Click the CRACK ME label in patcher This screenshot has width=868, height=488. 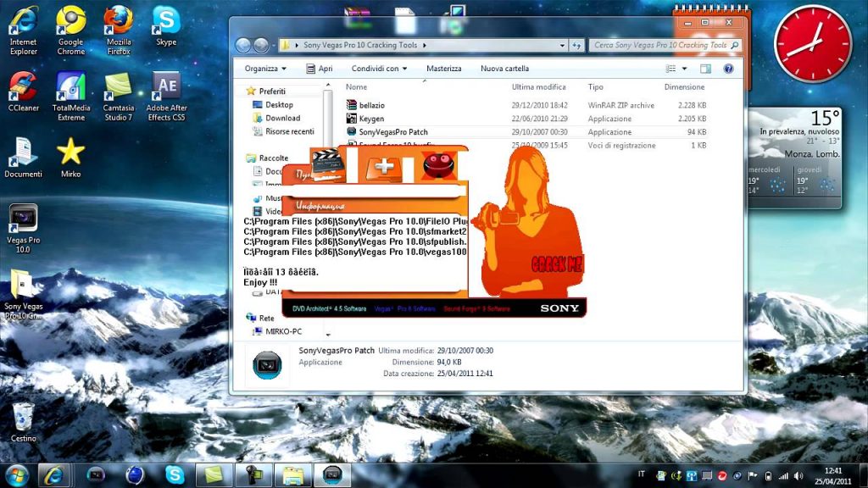click(x=557, y=264)
